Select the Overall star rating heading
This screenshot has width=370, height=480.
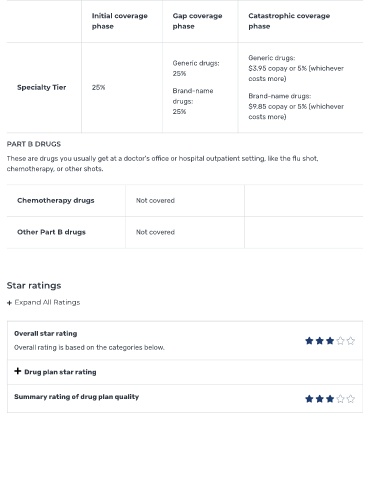46,333
